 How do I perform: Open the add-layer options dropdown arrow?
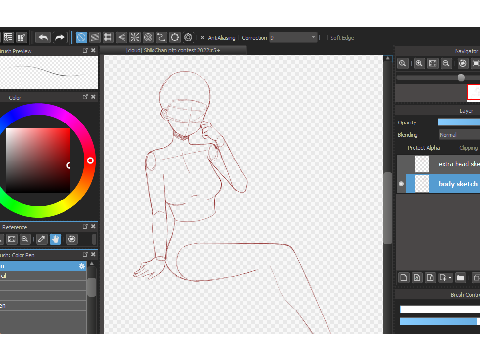click(450, 278)
